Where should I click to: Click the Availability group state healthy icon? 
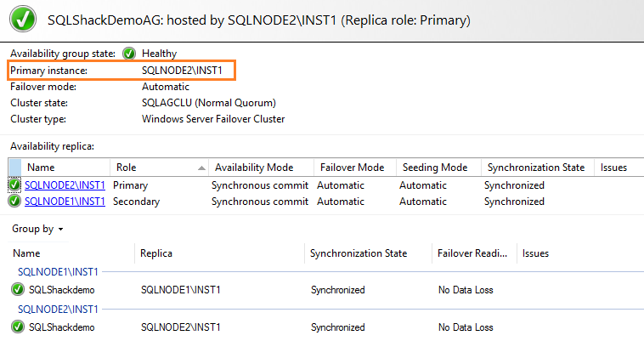[129, 54]
